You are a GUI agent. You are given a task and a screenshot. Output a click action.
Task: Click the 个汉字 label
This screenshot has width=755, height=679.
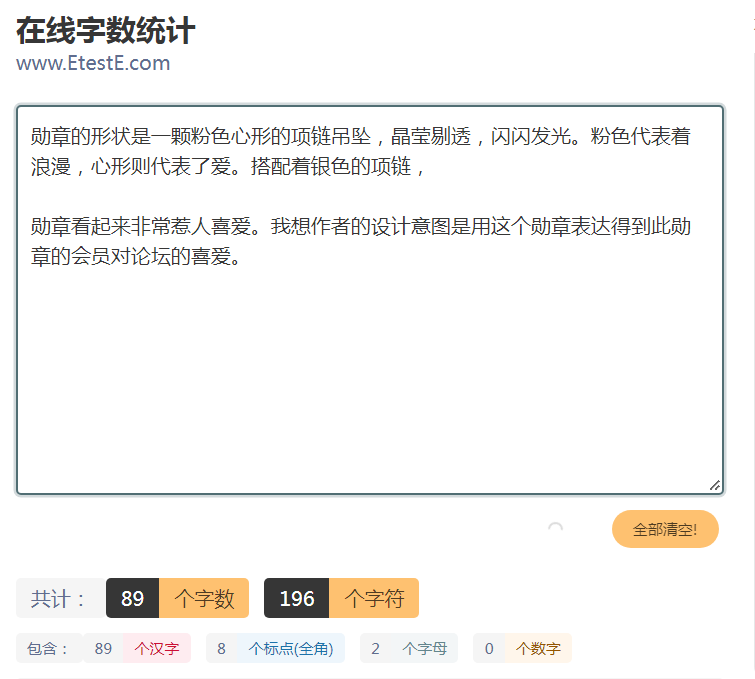pos(157,648)
